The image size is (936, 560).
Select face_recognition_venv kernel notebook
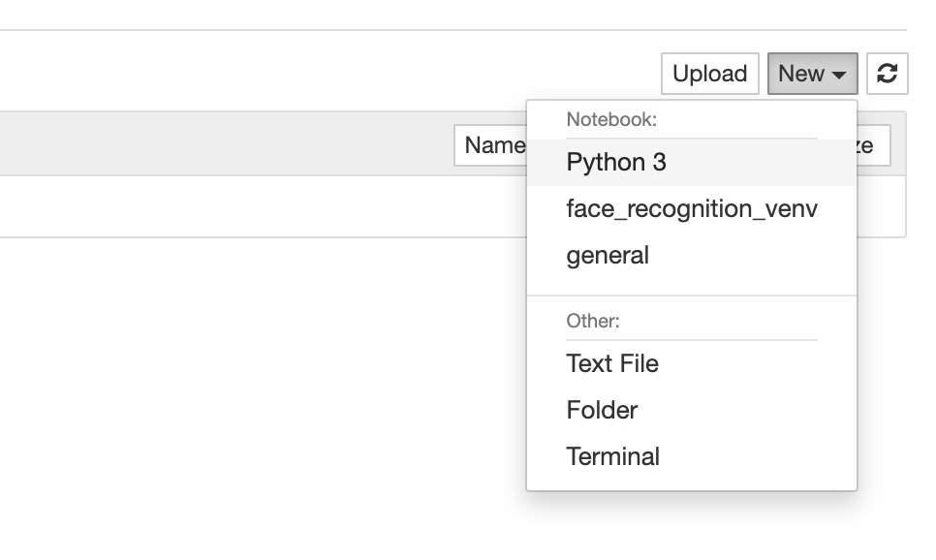coord(692,209)
